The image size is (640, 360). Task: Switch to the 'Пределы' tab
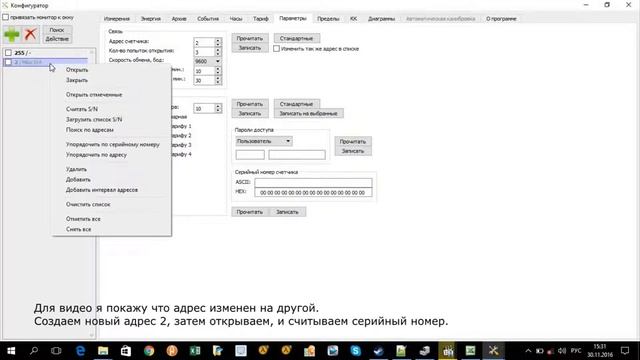tap(328, 19)
